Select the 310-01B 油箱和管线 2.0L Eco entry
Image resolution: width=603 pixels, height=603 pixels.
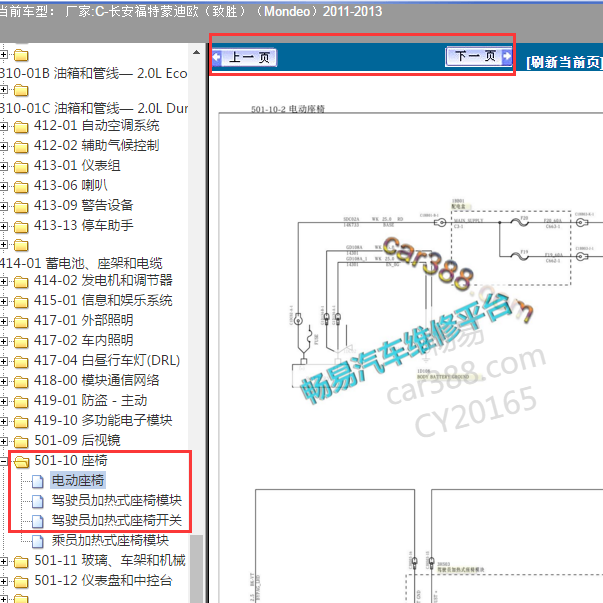93,73
